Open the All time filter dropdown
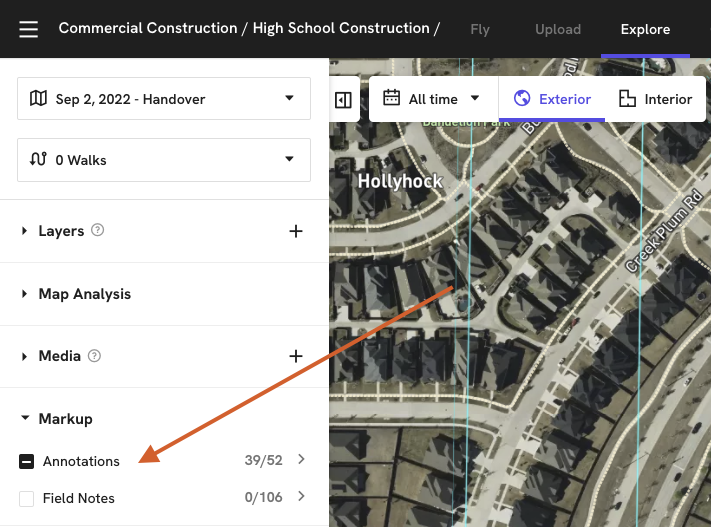This screenshot has height=527, width=711. (x=432, y=99)
